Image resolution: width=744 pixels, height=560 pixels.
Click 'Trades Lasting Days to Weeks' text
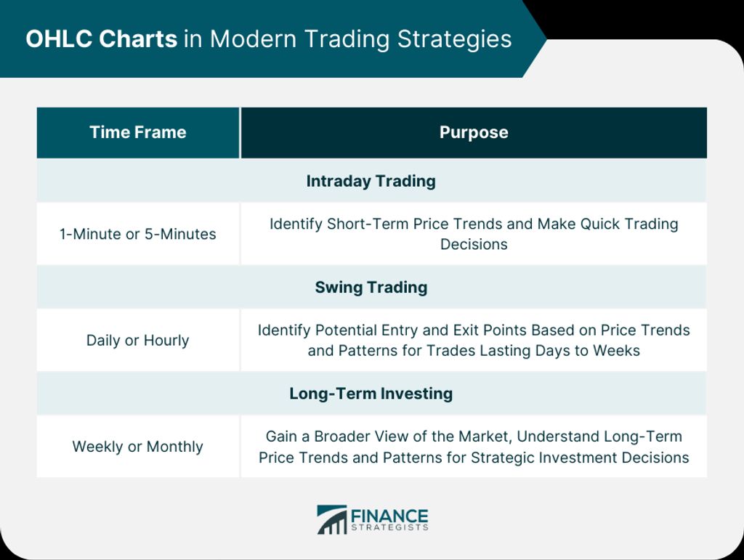pyautogui.click(x=533, y=350)
